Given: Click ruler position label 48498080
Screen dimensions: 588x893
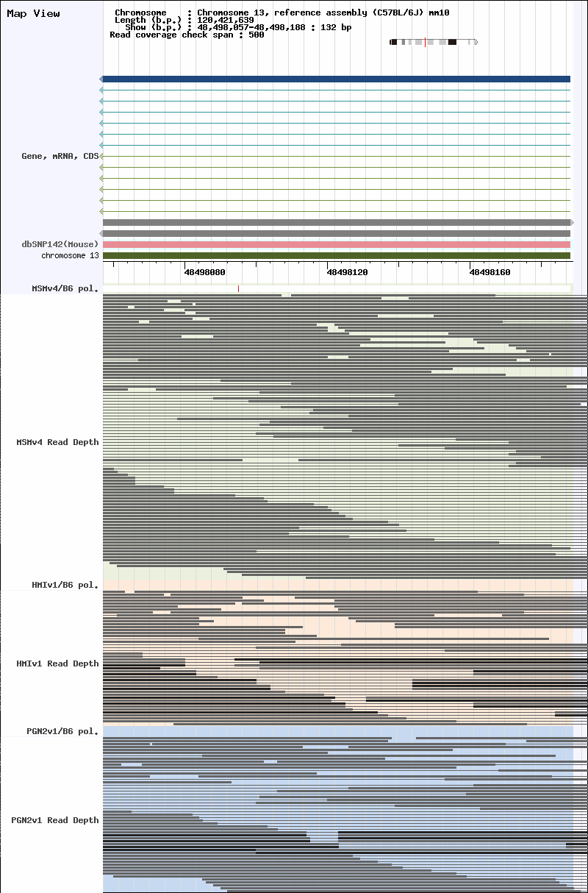Looking at the screenshot, I should [x=205, y=272].
